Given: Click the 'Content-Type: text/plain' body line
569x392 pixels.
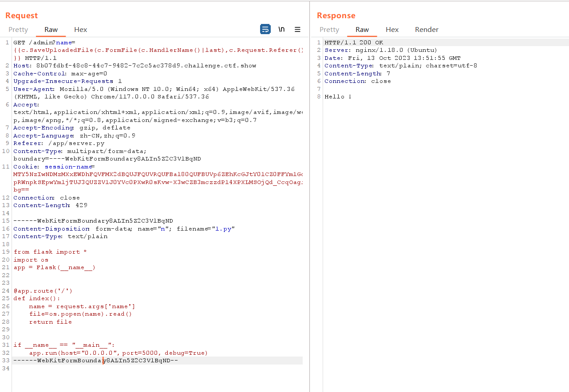Looking at the screenshot, I should tap(60, 236).
